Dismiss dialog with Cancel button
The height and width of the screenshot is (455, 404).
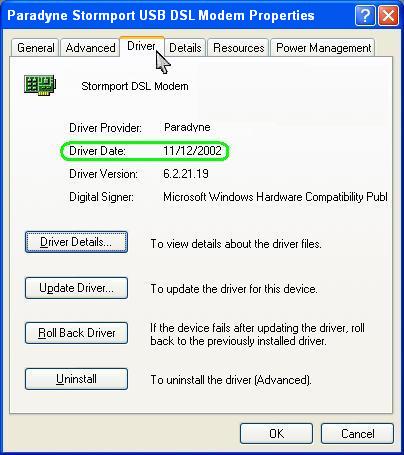click(357, 434)
